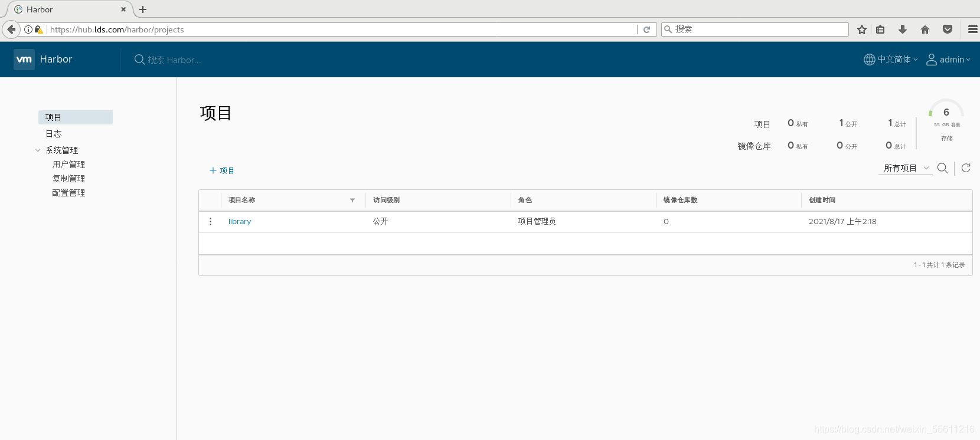Open 复制管理 in the sidebar
The width and height of the screenshot is (980, 440).
(68, 179)
